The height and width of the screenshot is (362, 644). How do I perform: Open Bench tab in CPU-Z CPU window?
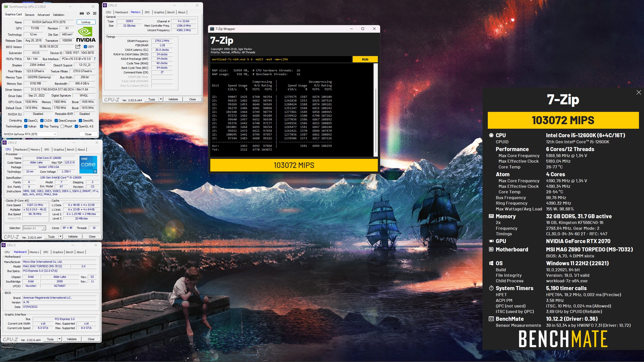71,150
